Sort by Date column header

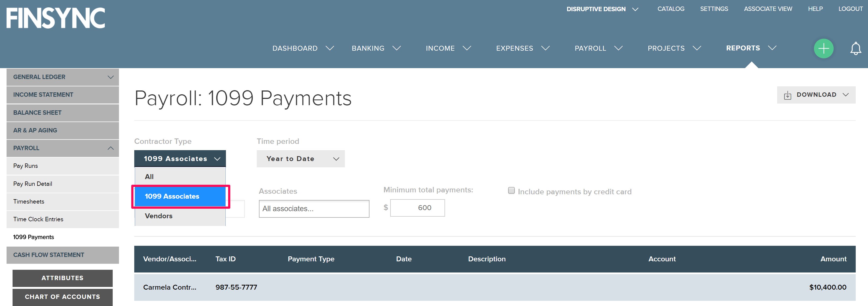pyautogui.click(x=404, y=259)
